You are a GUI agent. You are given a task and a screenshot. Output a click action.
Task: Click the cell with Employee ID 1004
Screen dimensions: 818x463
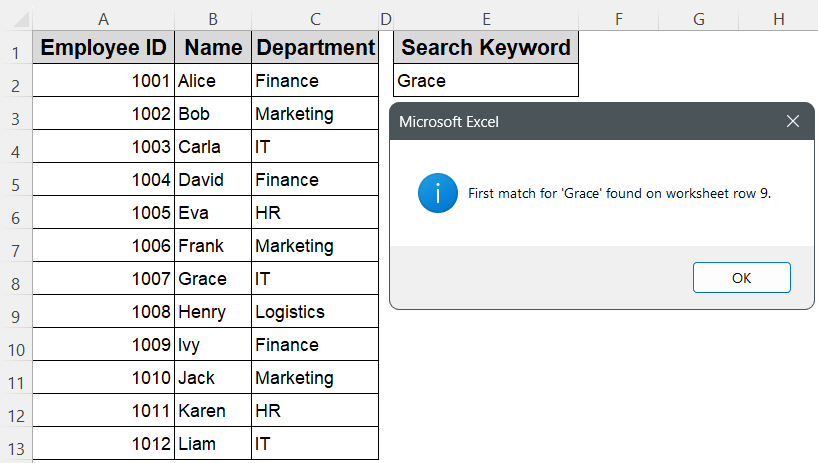pos(103,180)
